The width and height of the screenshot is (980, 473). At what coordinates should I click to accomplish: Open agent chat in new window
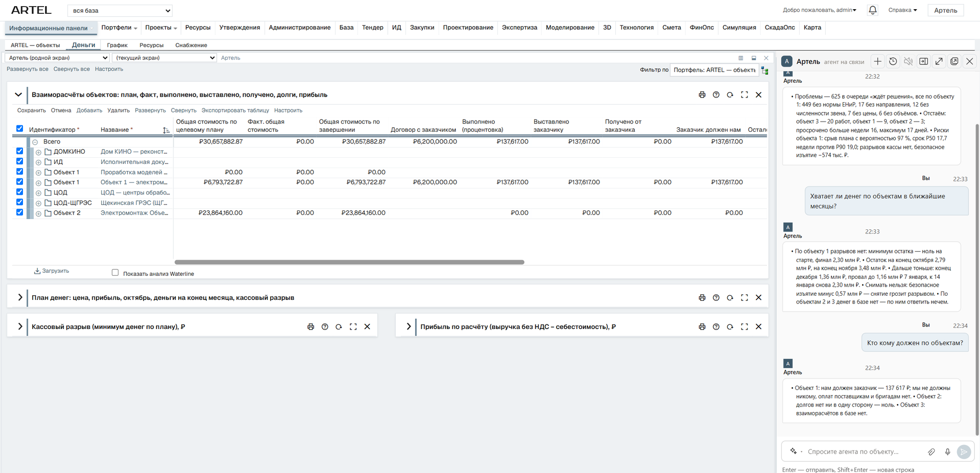[x=954, y=61]
